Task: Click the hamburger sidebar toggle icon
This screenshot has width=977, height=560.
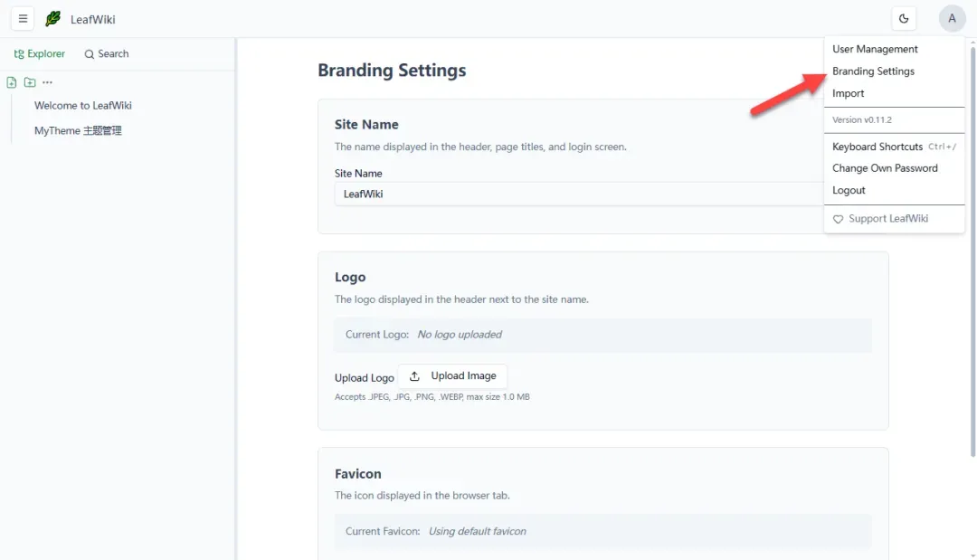Action: [x=23, y=19]
